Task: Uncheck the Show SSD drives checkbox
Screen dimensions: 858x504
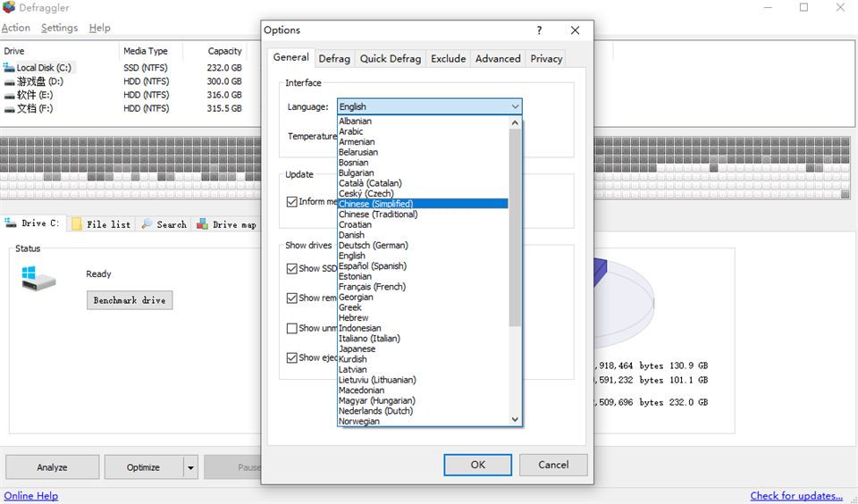Action: (x=292, y=268)
